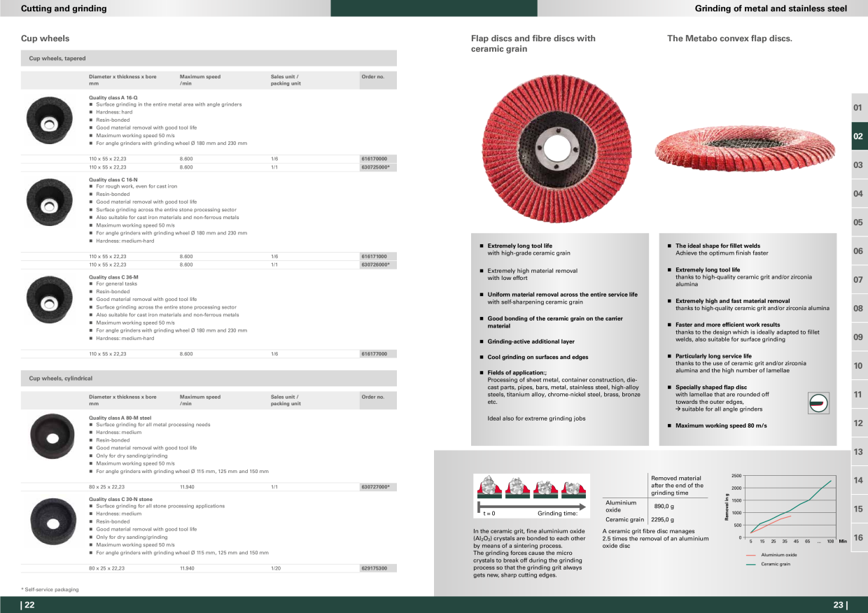This screenshot has width=868, height=613.
Task: Click the '890,0 g' aluminium oxide value
Action: pyautogui.click(x=664, y=506)
